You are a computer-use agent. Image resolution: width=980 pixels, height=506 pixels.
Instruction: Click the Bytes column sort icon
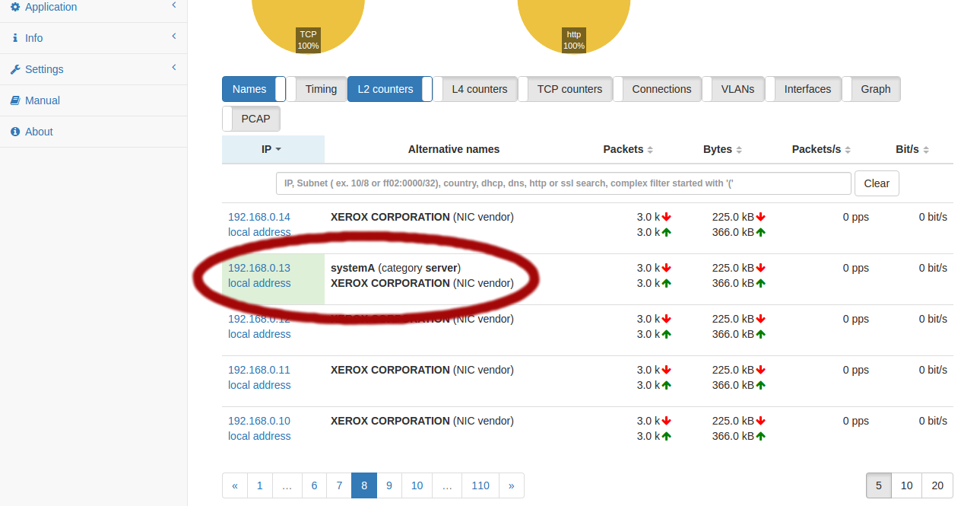tap(739, 150)
